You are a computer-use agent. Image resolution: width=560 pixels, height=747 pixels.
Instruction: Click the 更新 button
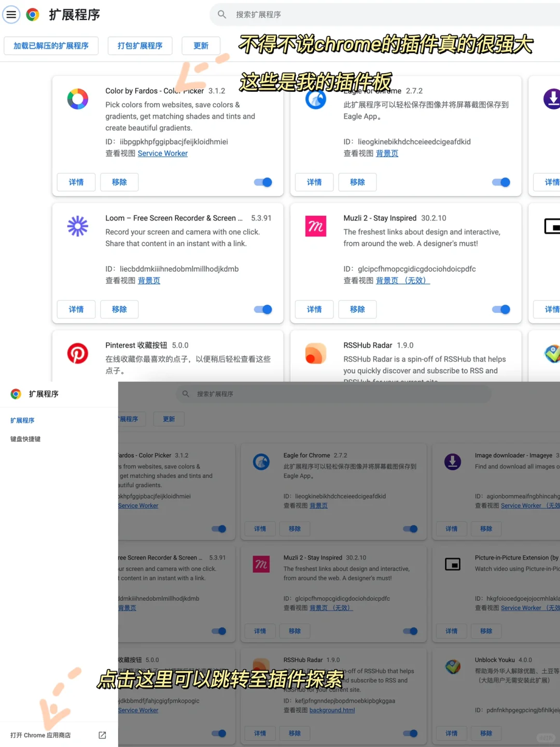click(x=201, y=46)
